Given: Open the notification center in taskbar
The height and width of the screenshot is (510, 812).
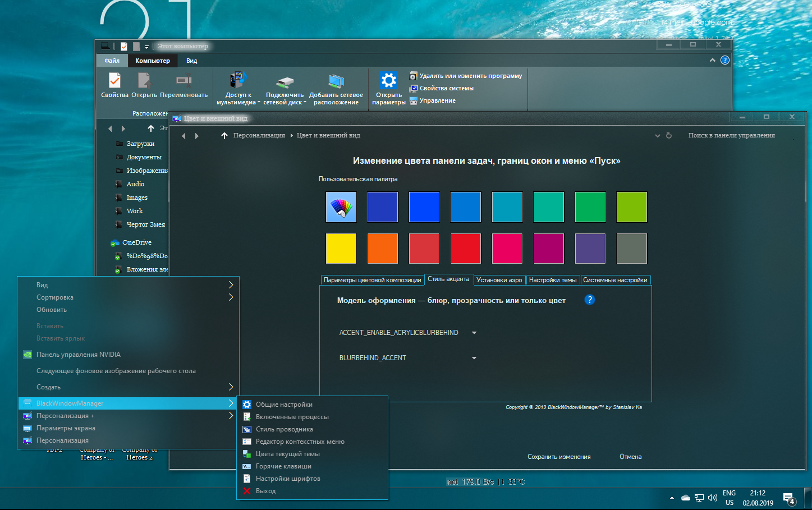Looking at the screenshot, I should [x=788, y=498].
